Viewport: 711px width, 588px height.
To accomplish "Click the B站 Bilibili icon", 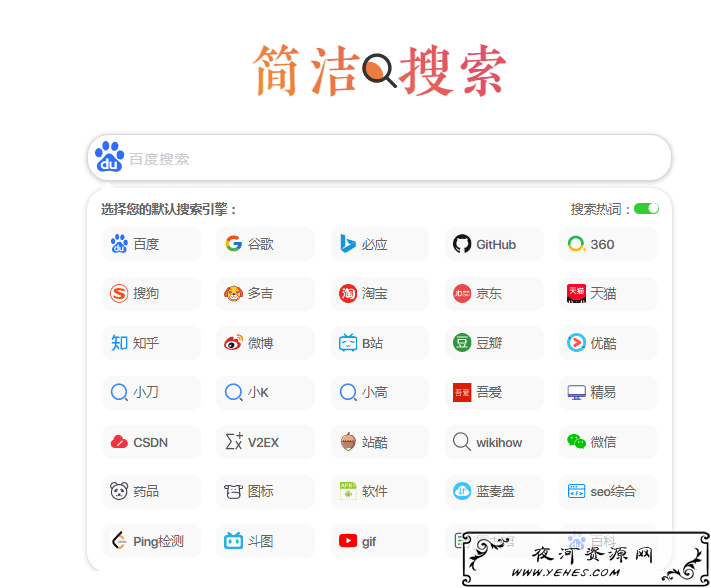I will (348, 343).
